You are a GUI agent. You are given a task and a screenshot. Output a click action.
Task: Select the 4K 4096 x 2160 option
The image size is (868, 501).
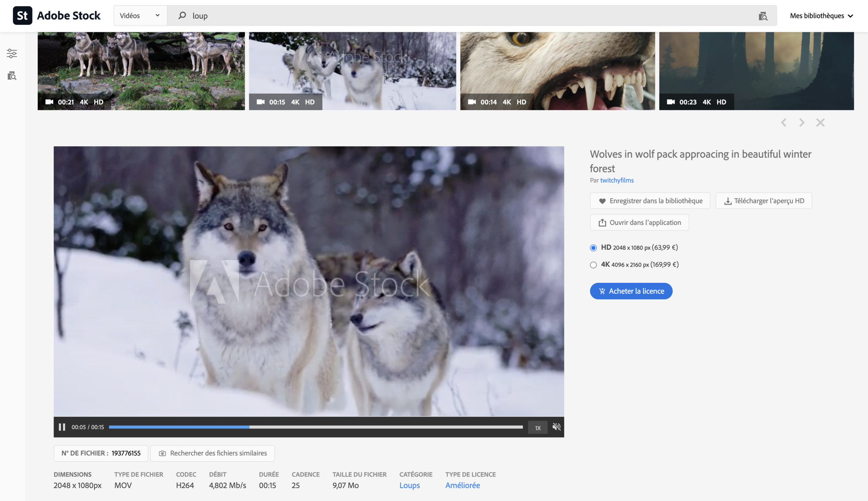click(x=593, y=265)
